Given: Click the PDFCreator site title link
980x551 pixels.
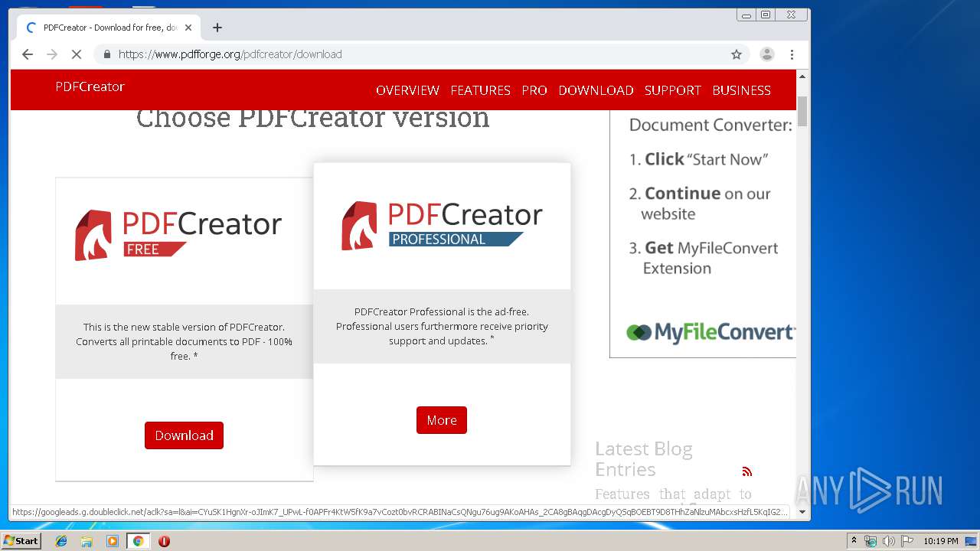Looking at the screenshot, I should coord(90,86).
